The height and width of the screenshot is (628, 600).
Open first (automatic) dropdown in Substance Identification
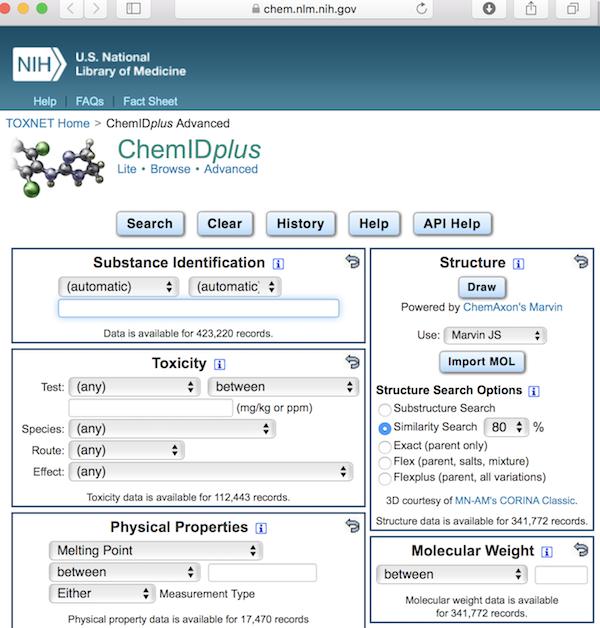click(119, 287)
